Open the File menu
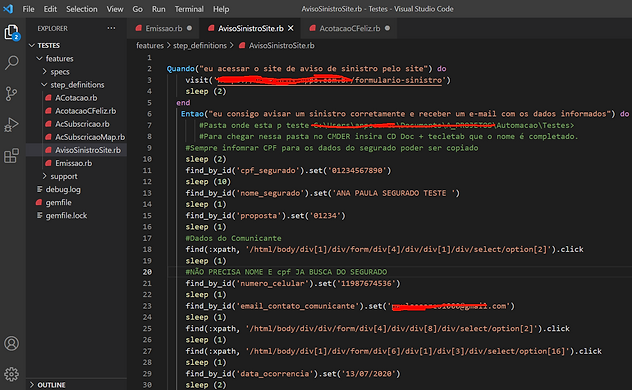The image size is (632, 390). (28, 9)
